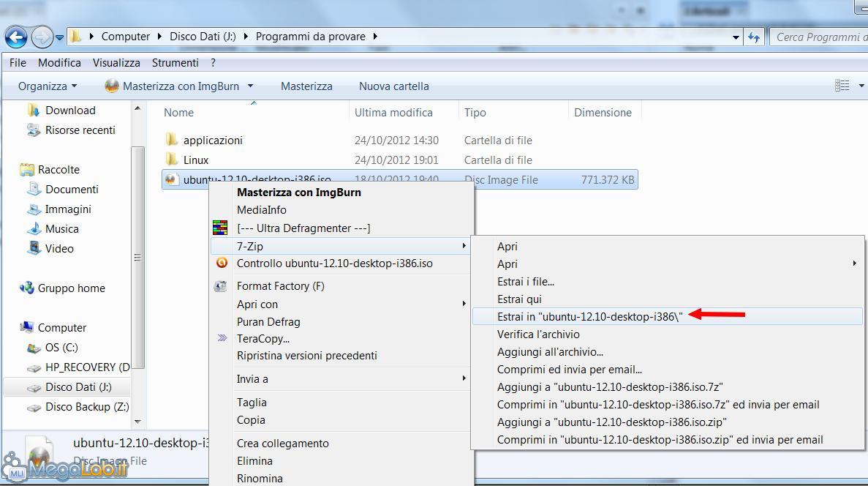This screenshot has height=486, width=868.
Task: Open the Visualizza menu
Action: pyautogui.click(x=116, y=63)
